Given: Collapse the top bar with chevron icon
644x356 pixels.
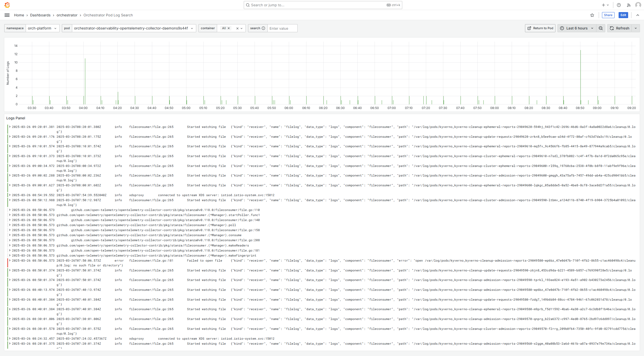Looking at the screenshot, I should (x=638, y=15).
